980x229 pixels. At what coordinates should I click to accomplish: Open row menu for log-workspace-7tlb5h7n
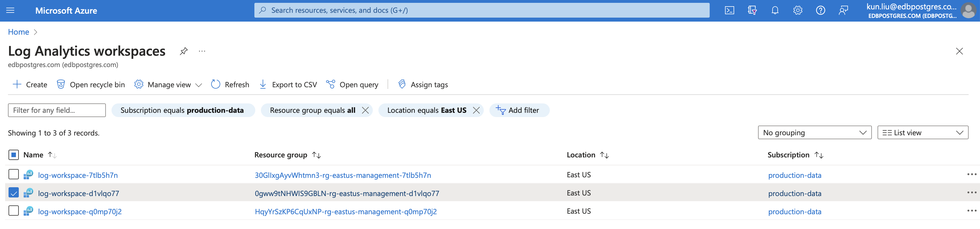click(972, 174)
